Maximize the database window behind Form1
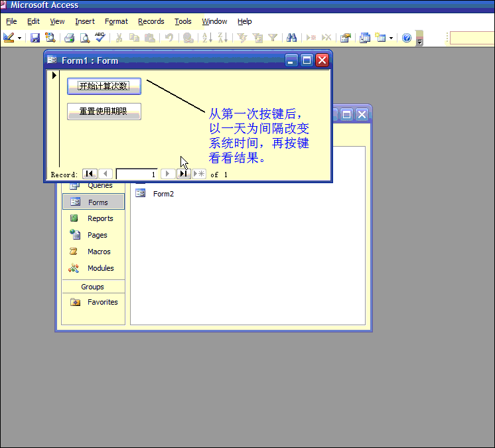The height and width of the screenshot is (448, 495). pyautogui.click(x=346, y=114)
